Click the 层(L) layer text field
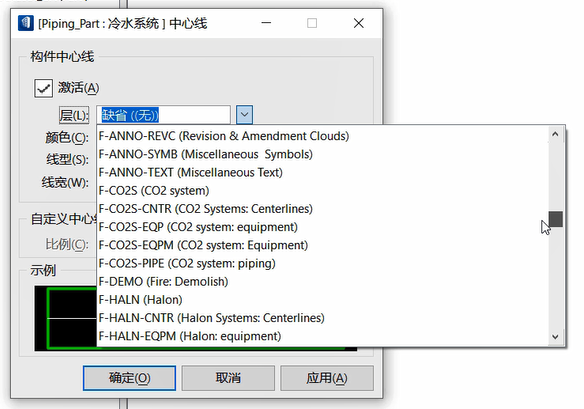Screen dimensions: 584x409 164,115
